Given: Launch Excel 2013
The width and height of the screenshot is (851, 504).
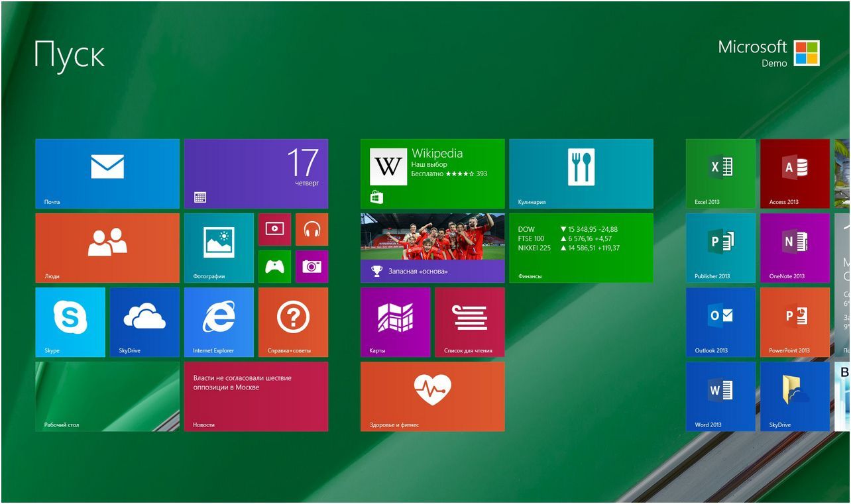Looking at the screenshot, I should [x=720, y=174].
